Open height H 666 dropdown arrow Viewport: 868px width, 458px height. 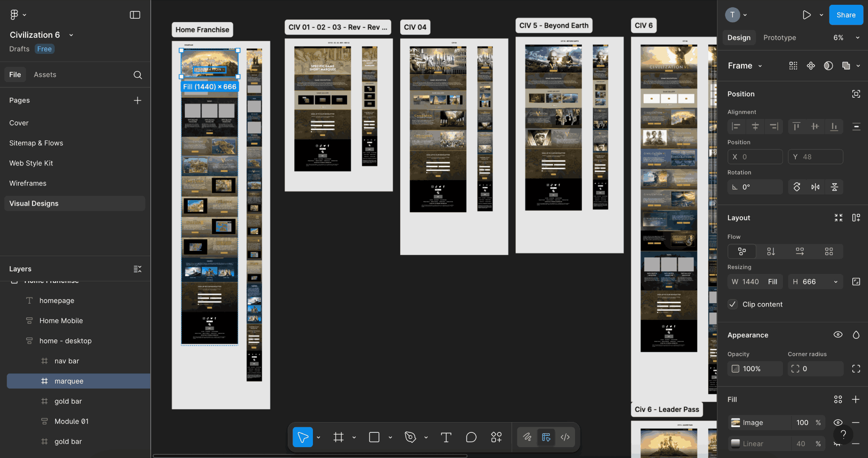(x=836, y=282)
